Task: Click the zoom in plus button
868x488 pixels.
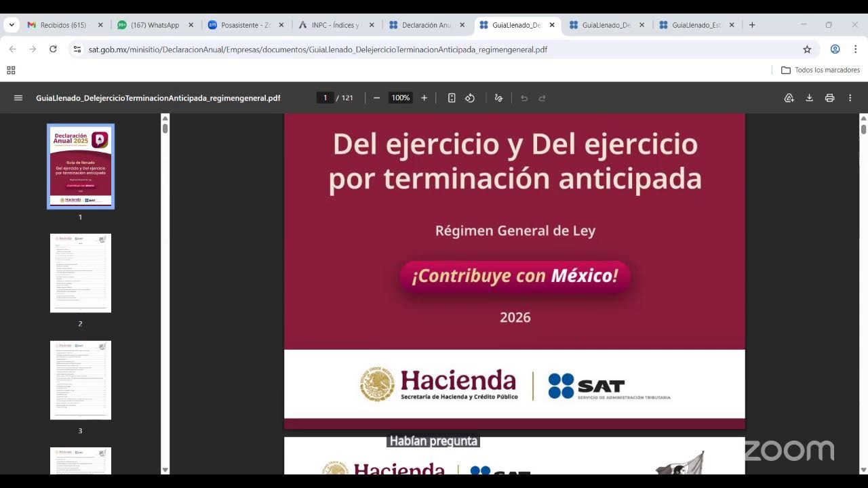Action: point(424,98)
